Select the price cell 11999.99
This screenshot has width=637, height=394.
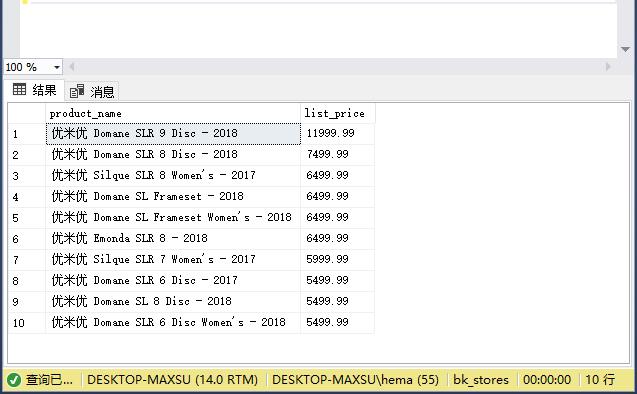pyautogui.click(x=337, y=134)
